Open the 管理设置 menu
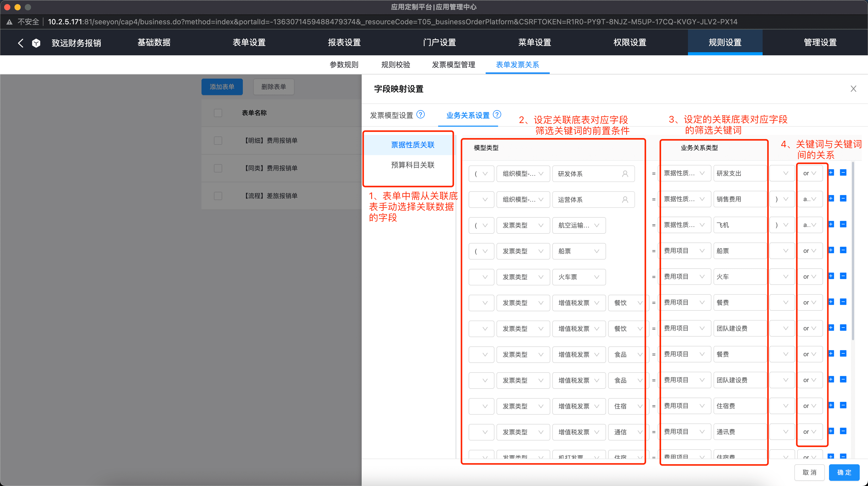The height and width of the screenshot is (486, 868). pyautogui.click(x=820, y=42)
